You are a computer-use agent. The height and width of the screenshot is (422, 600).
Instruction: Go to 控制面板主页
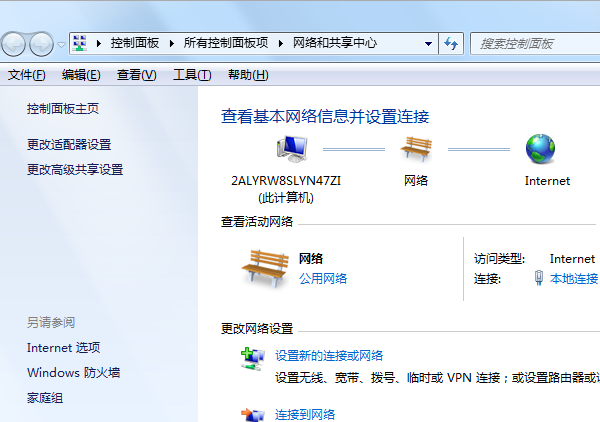[x=63, y=109]
